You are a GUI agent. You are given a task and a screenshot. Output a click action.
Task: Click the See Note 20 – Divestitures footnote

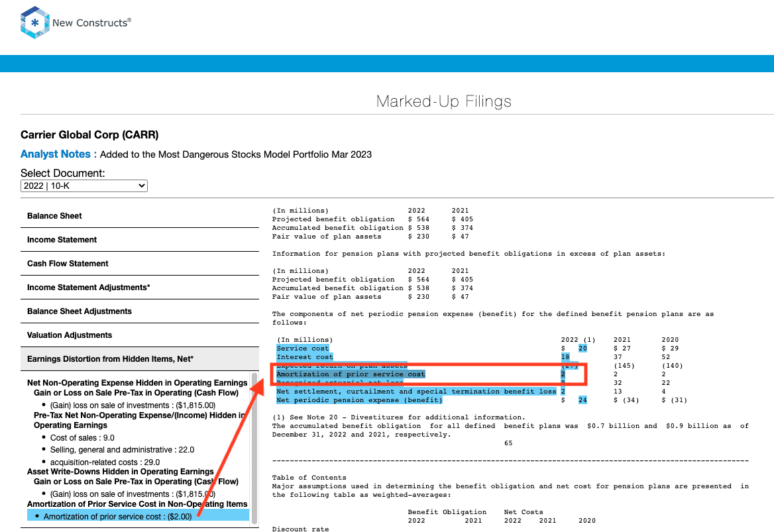click(x=399, y=417)
